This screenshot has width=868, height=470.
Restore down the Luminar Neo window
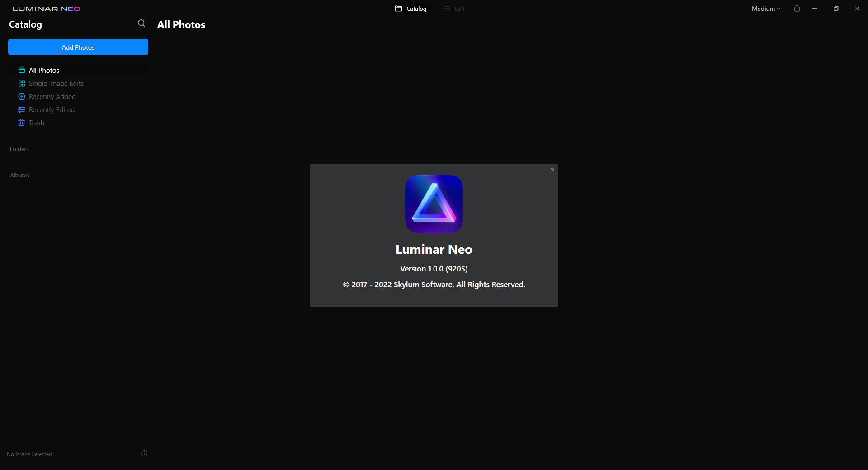pos(836,9)
